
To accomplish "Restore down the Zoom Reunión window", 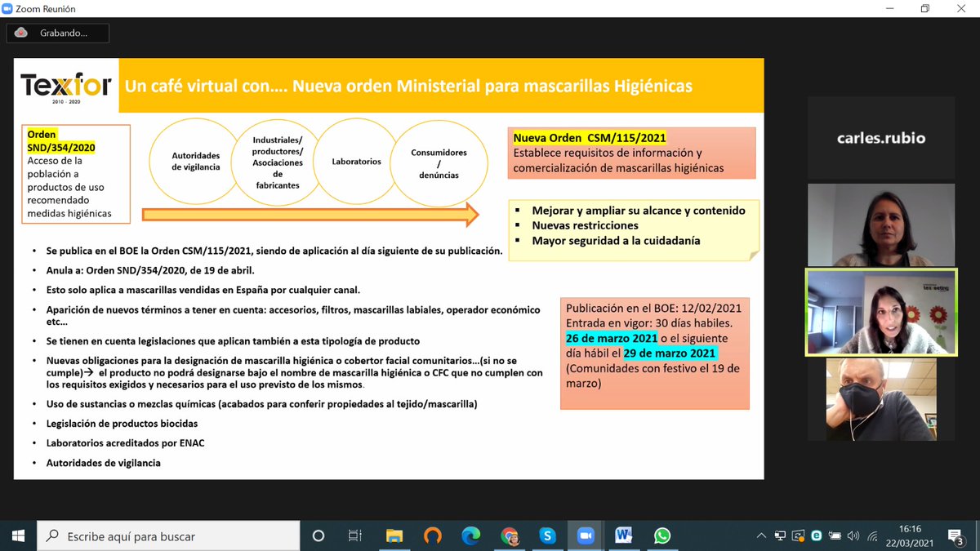I will [x=925, y=9].
